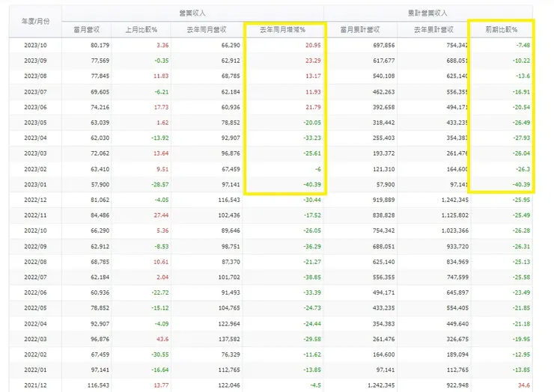Click the -36.29 value in 2022/09 row
Viewport: 554px width, 392px height.
point(312,246)
